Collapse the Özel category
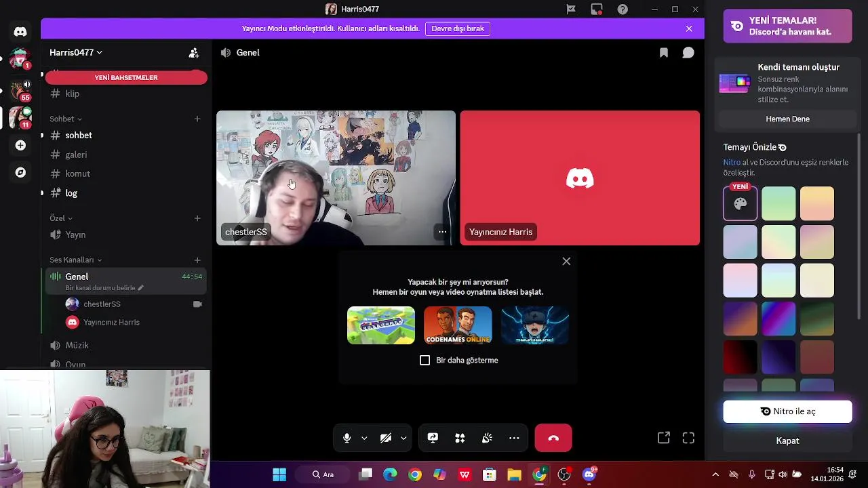The image size is (868, 488). click(x=61, y=218)
